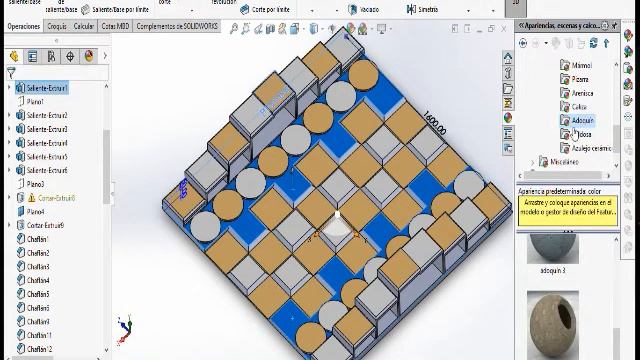
Task: Select the Mármol appearance folder
Action: coord(576,65)
